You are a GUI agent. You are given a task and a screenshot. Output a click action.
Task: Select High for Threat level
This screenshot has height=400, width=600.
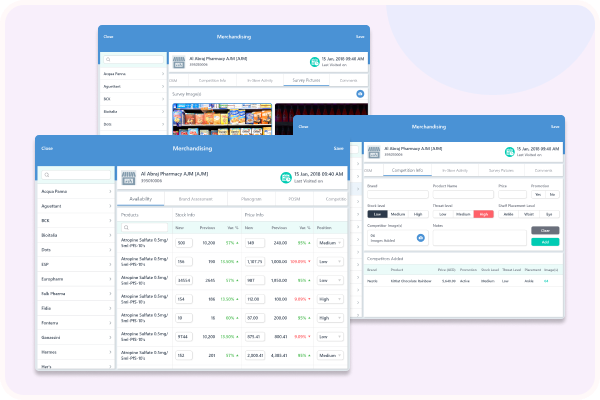[484, 213]
